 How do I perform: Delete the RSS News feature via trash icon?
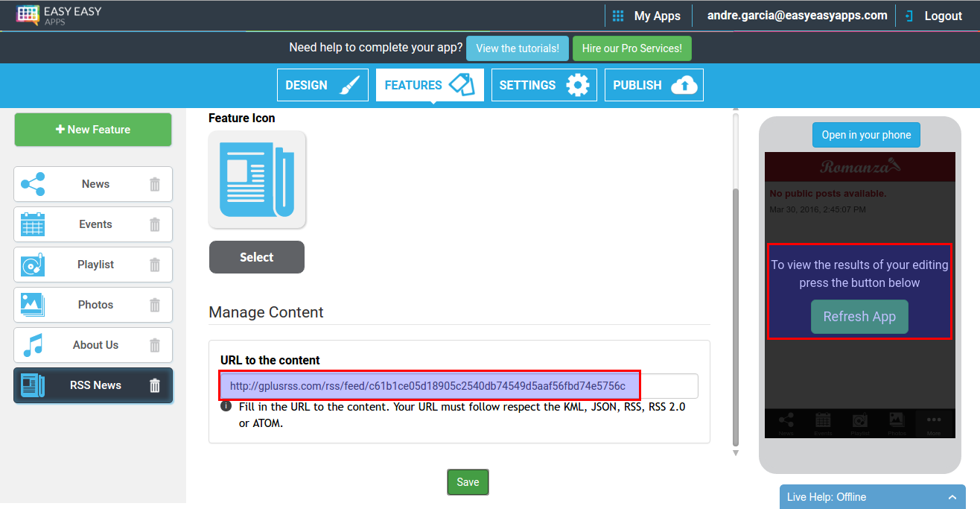(x=154, y=385)
